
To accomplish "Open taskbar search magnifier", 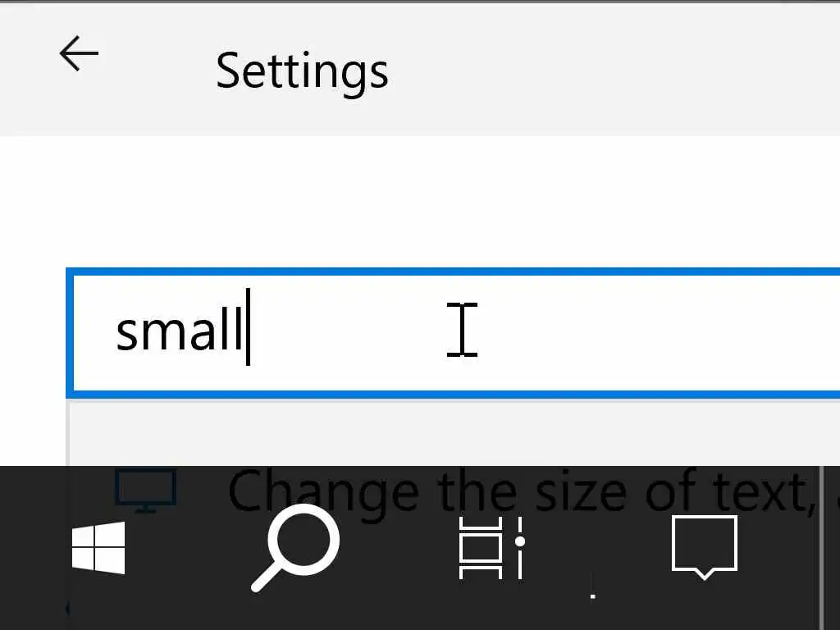I will pos(295,546).
